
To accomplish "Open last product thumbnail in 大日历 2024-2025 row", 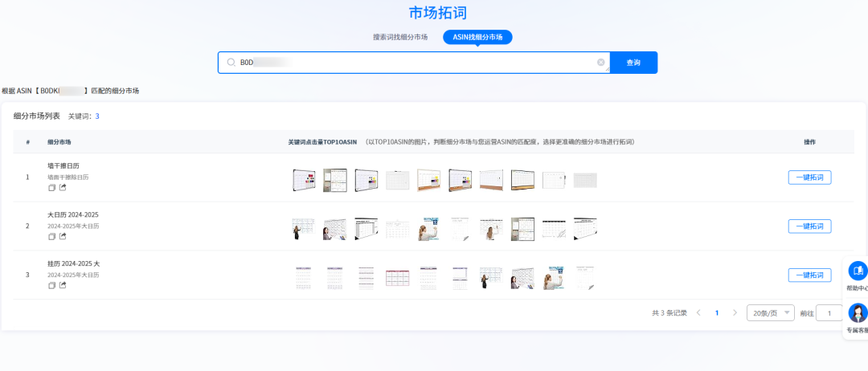I will tap(585, 228).
